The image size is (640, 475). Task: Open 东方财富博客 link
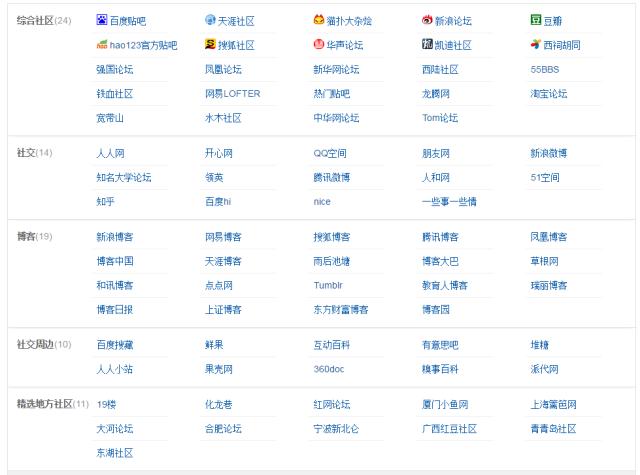341,310
